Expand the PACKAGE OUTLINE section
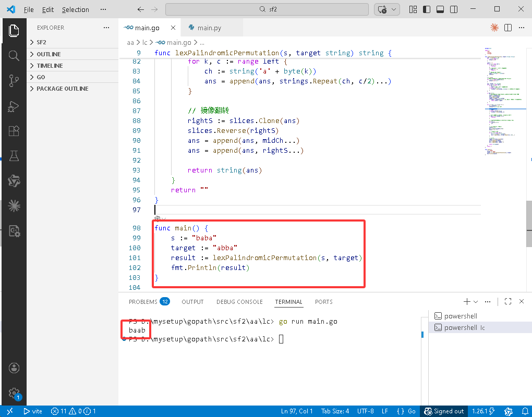The width and height of the screenshot is (532, 417). tap(72, 89)
